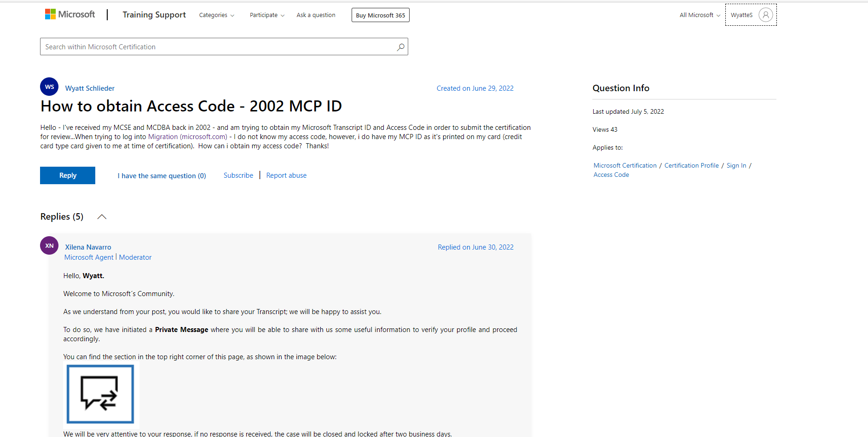Click the Moderator label
Screen dimensions: 868x437
135,257
